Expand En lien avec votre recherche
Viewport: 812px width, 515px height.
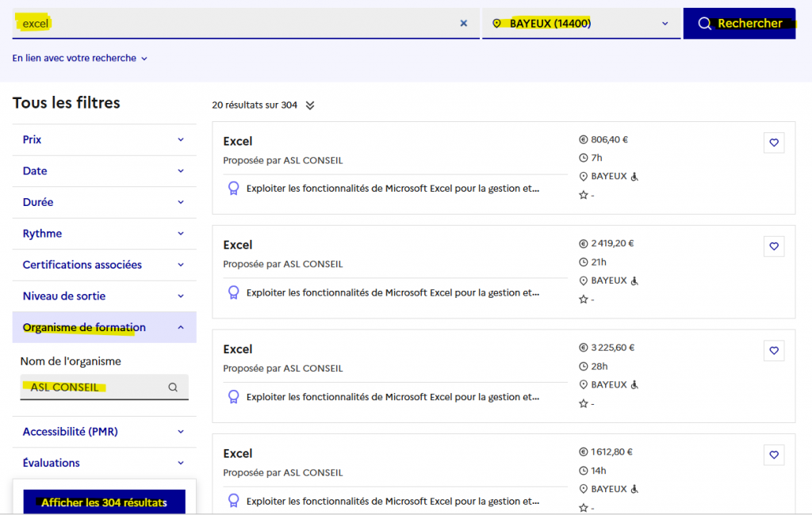(x=79, y=58)
